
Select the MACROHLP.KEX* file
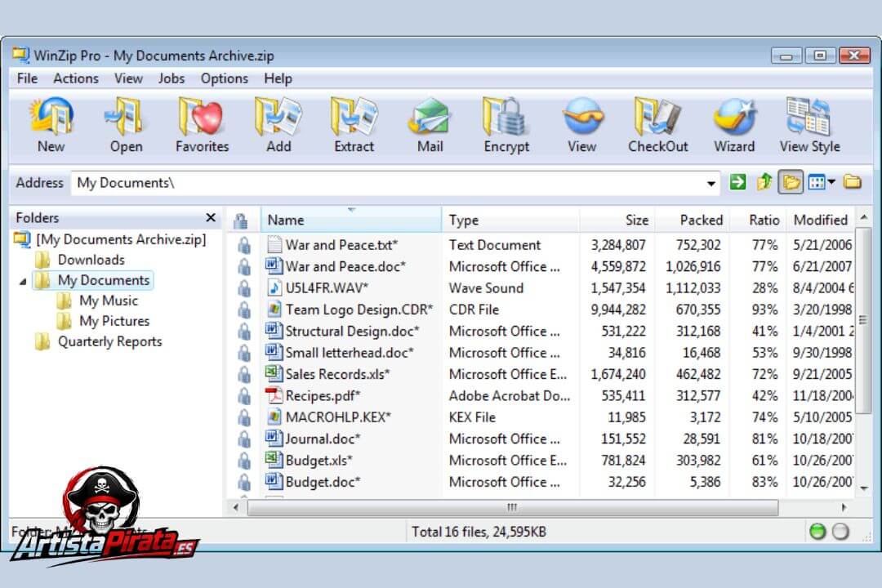point(338,417)
